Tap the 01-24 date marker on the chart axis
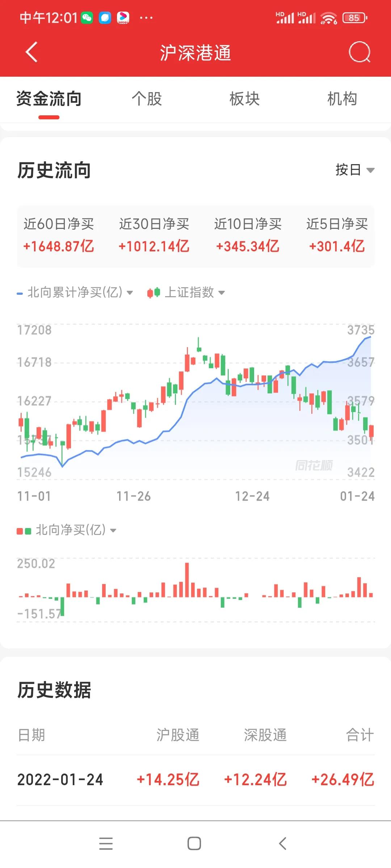This screenshot has width=391, height=868. 357,496
